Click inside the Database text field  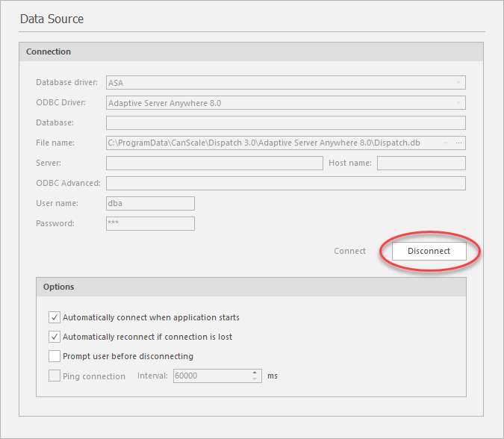[x=285, y=122]
